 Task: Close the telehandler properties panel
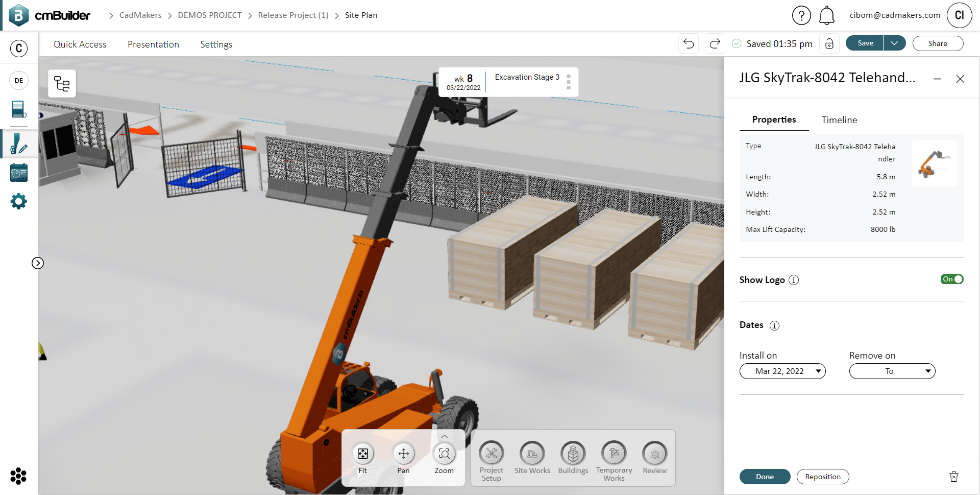(960, 79)
